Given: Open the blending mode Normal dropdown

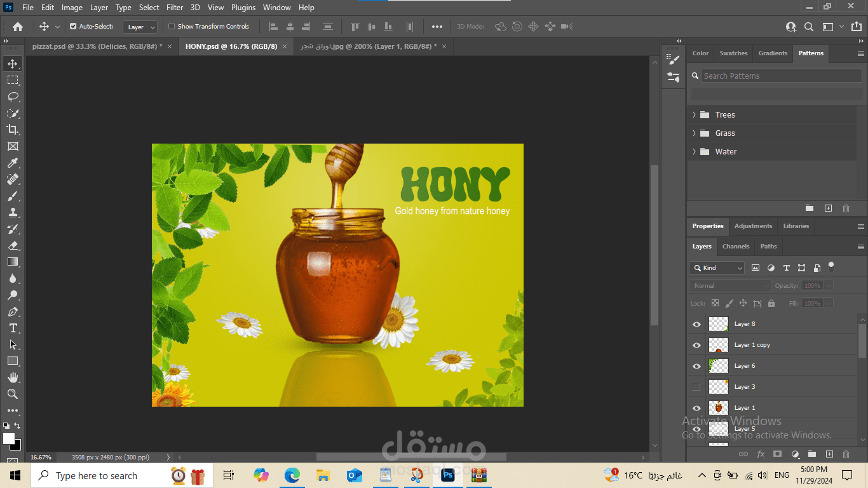Looking at the screenshot, I should coord(730,286).
